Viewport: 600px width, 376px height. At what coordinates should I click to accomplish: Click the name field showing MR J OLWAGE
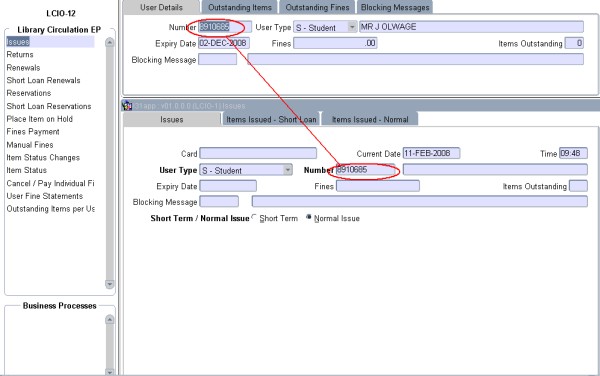471,27
